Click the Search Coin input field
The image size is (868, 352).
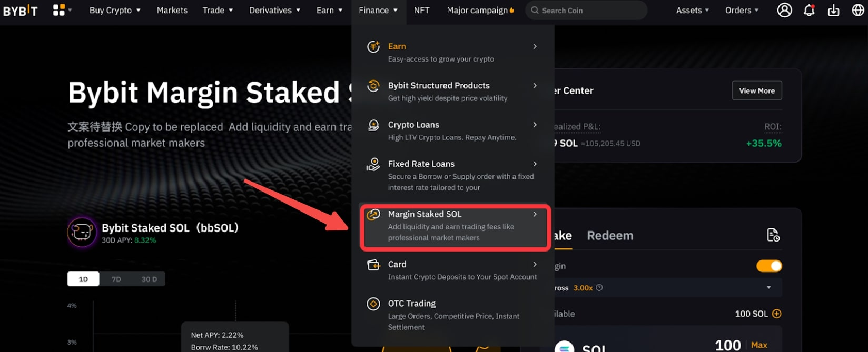tap(586, 10)
